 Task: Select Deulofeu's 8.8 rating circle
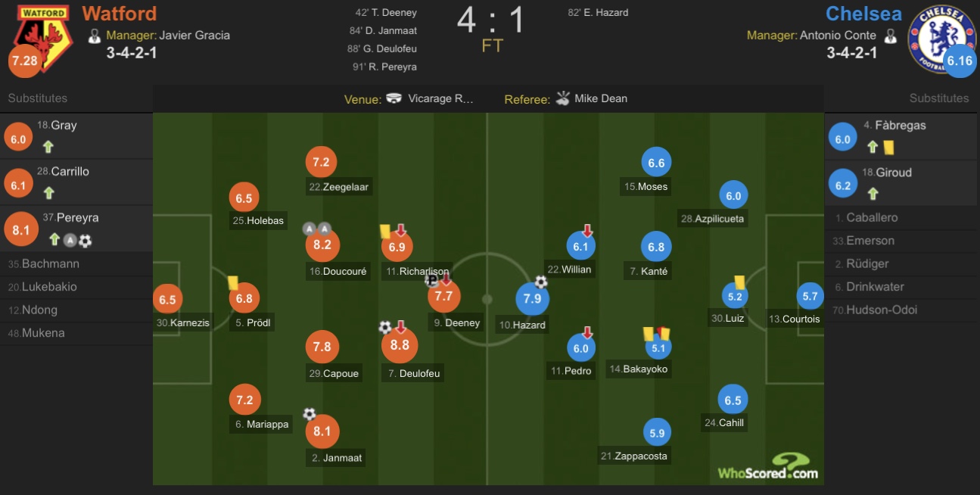point(400,345)
